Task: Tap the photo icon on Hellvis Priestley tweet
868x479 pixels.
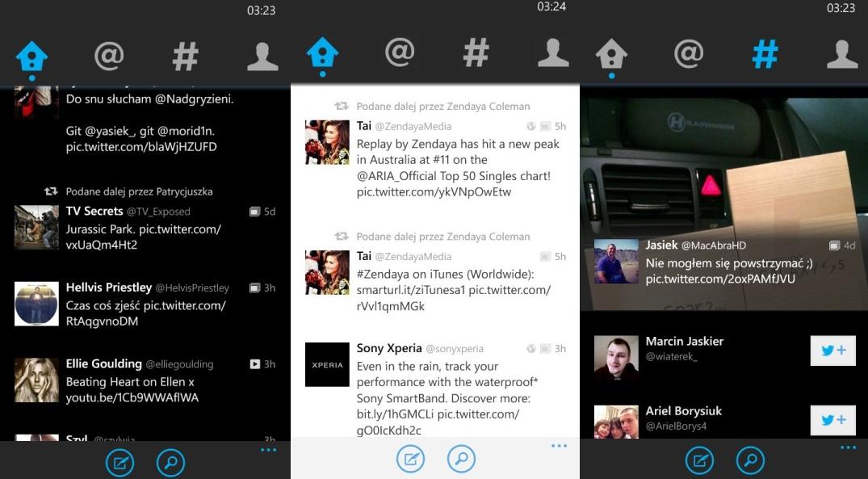Action: pos(254,288)
